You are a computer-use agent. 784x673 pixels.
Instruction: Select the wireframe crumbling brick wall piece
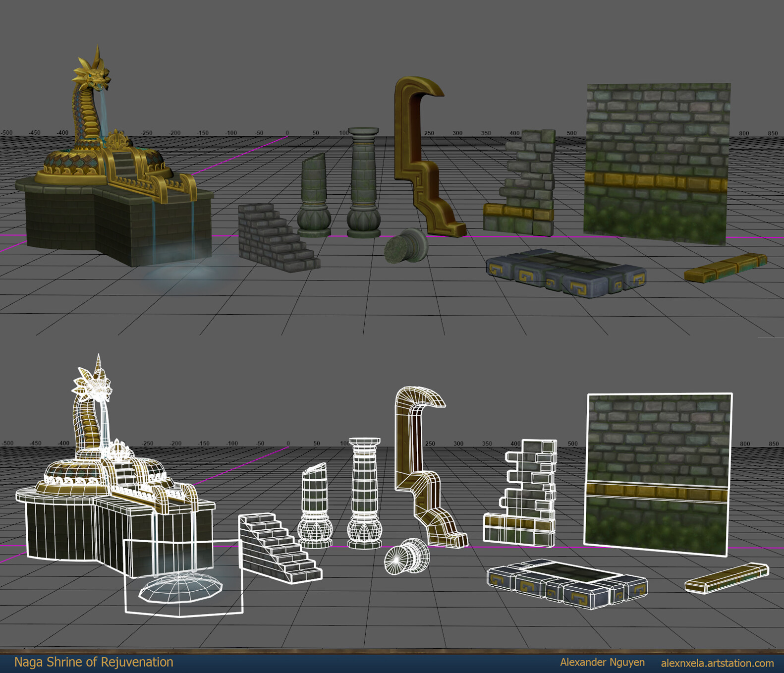pos(520,493)
